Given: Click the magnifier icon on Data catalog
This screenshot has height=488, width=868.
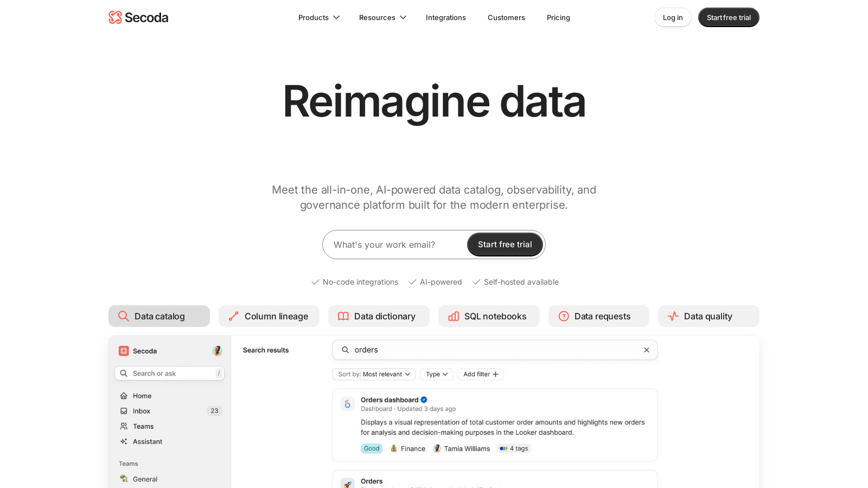Looking at the screenshot, I should pyautogui.click(x=124, y=316).
